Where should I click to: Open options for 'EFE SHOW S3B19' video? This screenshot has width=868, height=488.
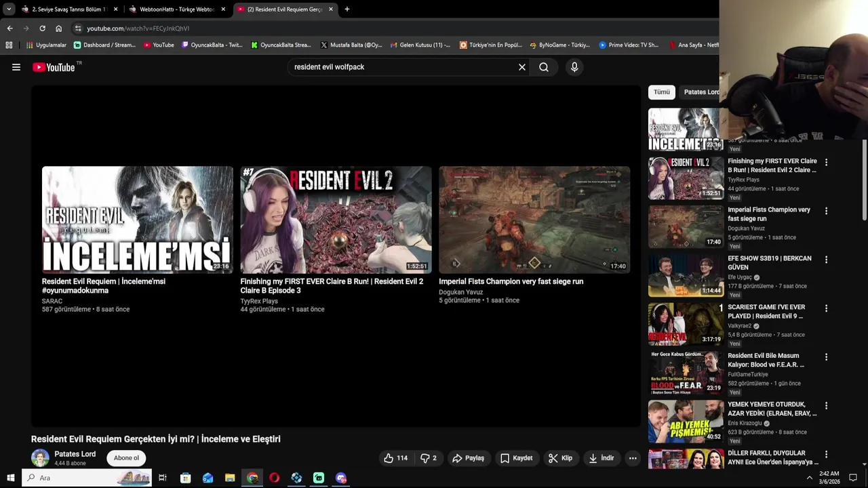coord(826,260)
